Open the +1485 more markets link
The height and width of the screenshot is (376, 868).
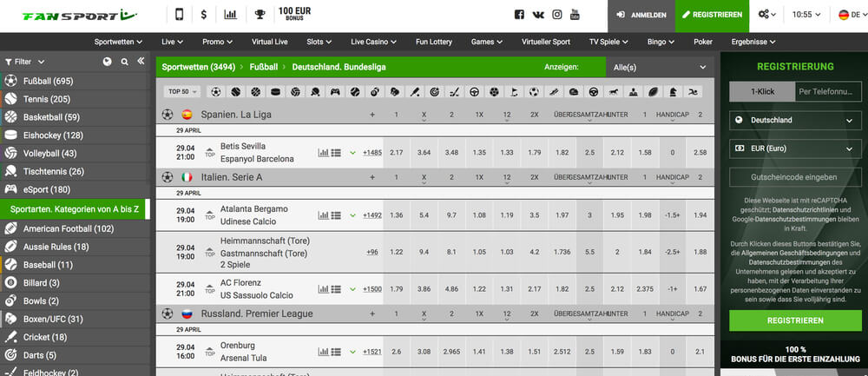click(372, 152)
